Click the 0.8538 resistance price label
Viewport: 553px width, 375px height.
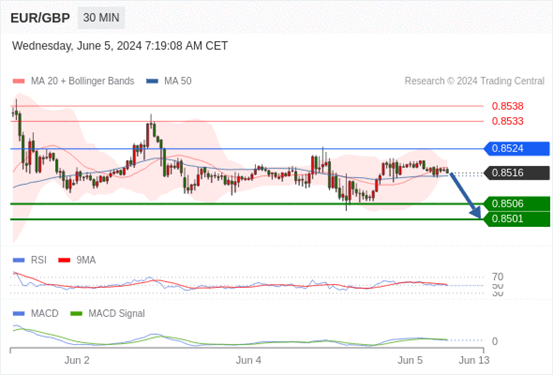coord(508,106)
